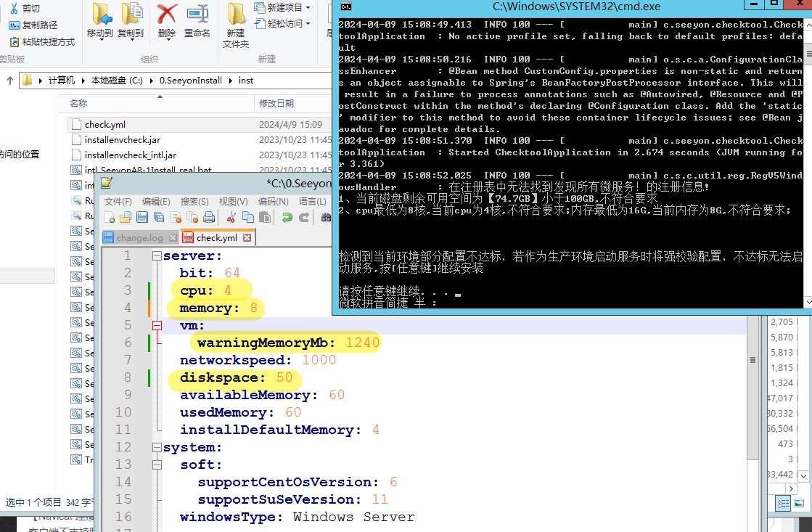
Task: Print the document using printer icon
Action: [x=209, y=218]
